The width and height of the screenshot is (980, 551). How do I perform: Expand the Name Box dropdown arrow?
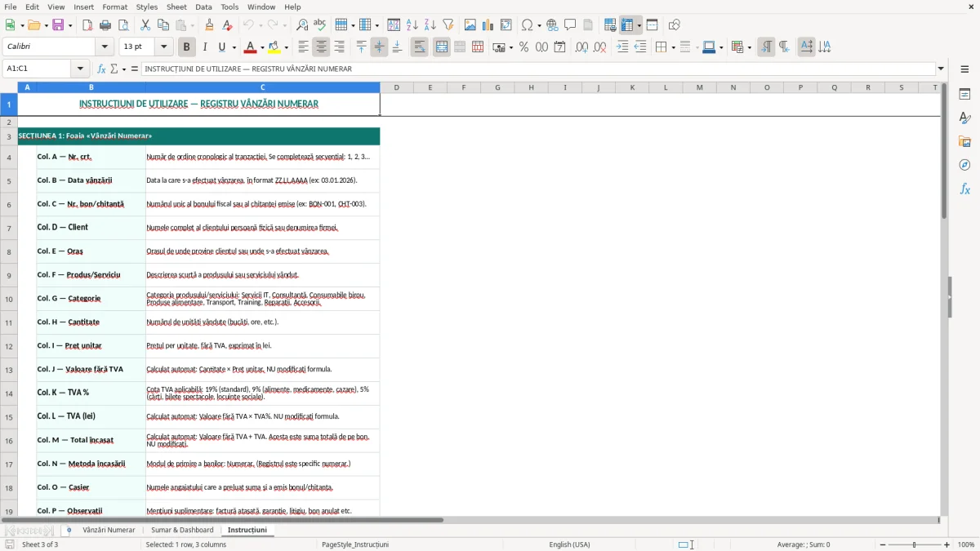[80, 69]
